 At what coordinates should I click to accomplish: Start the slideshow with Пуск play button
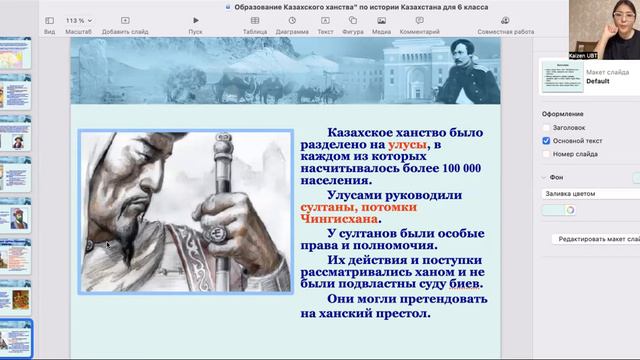tap(196, 20)
